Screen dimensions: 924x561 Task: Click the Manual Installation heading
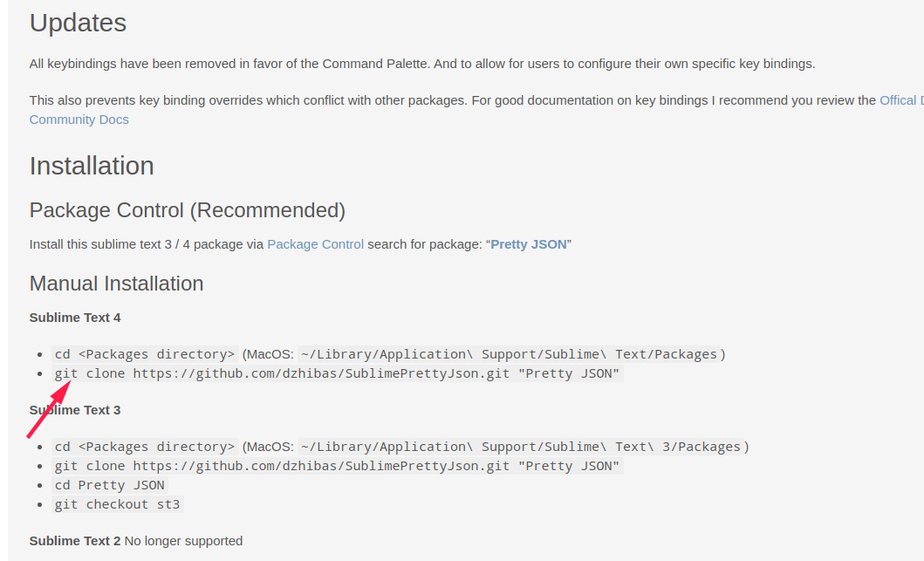(116, 284)
